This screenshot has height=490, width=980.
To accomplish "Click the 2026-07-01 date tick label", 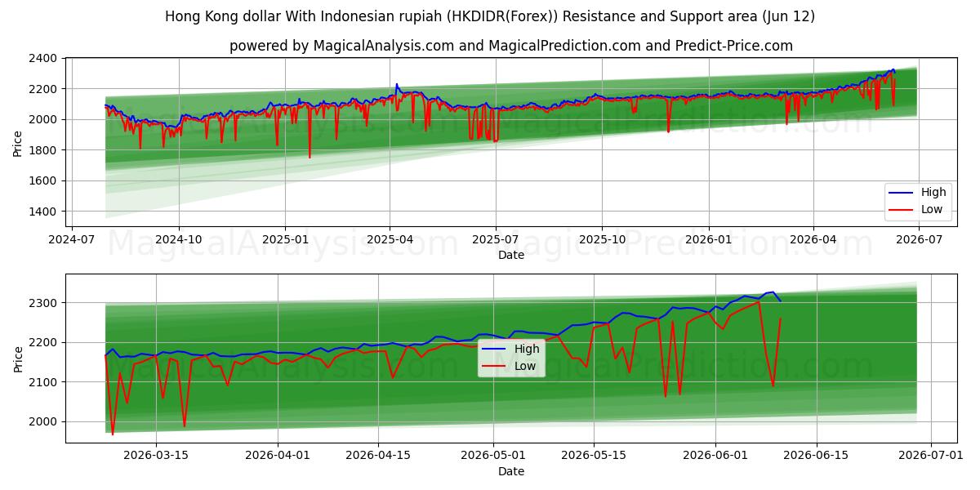I will [931, 457].
